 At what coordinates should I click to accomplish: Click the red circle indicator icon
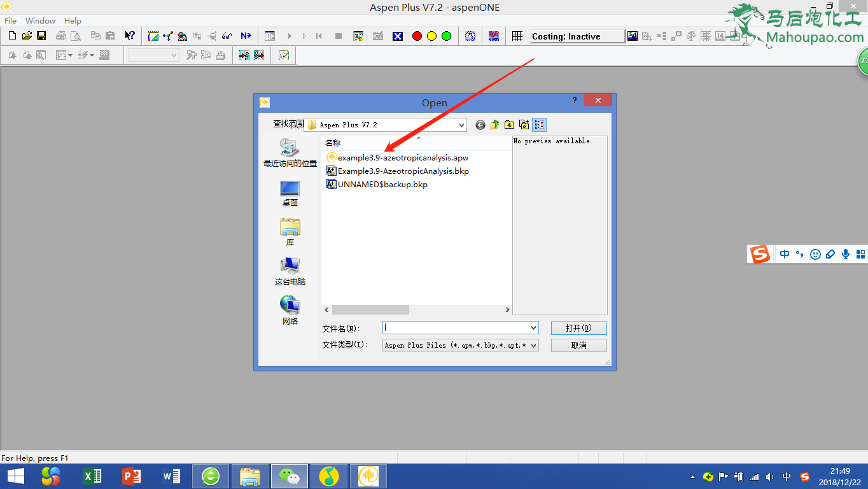click(x=417, y=36)
